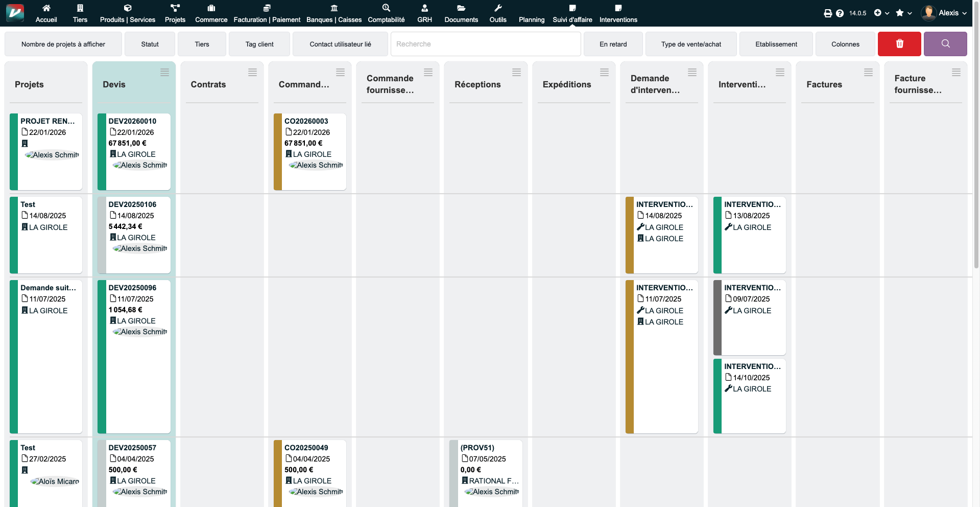Open the favorites star dropdown
Image resolution: width=980 pixels, height=507 pixels.
pyautogui.click(x=903, y=13)
